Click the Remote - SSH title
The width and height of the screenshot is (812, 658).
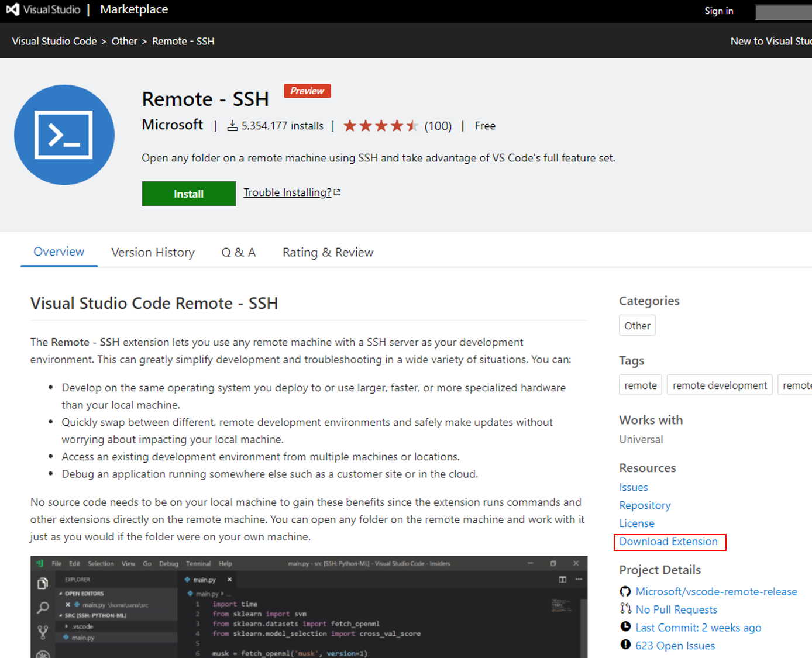[205, 99]
